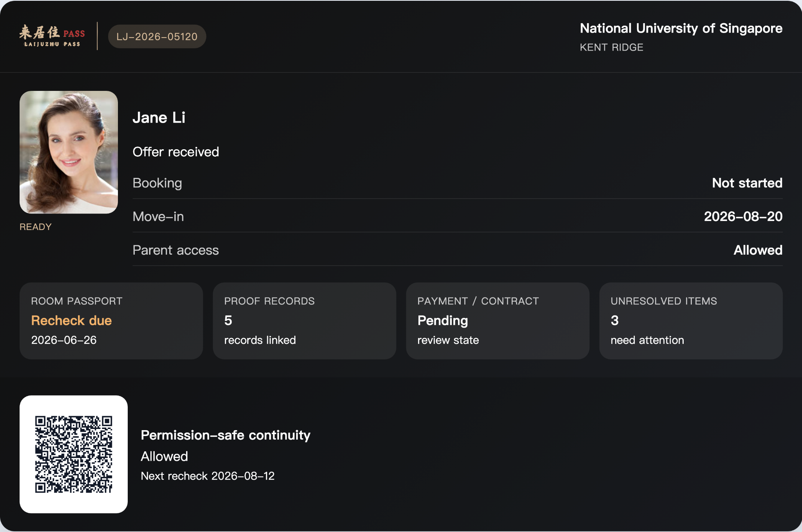This screenshot has height=532, width=802.
Task: Open the Unresolved Items card
Action: [x=691, y=321]
